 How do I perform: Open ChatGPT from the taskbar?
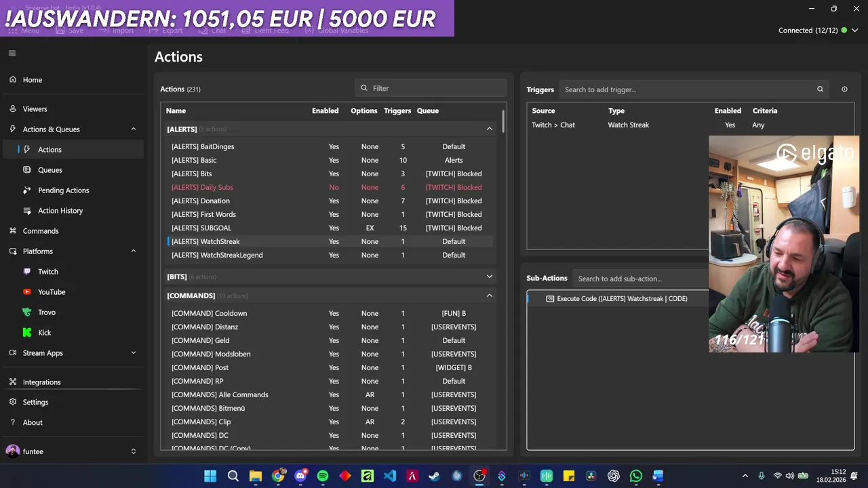[x=614, y=476]
